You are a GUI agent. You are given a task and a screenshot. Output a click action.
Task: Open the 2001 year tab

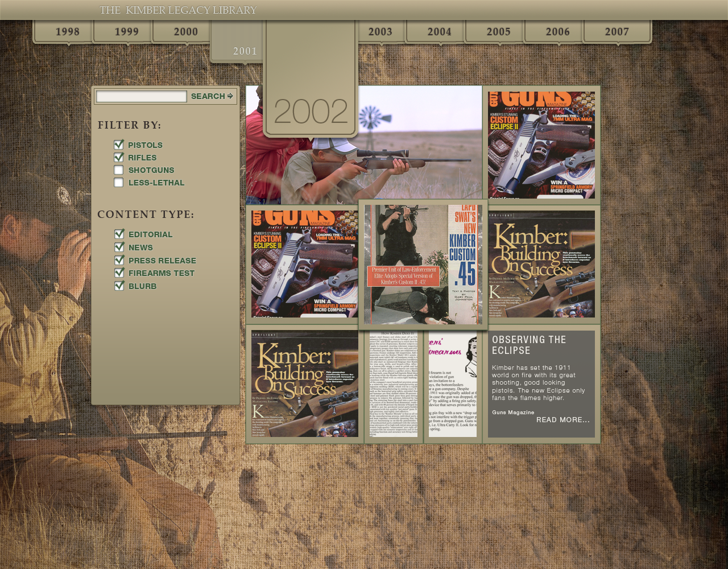(x=237, y=42)
